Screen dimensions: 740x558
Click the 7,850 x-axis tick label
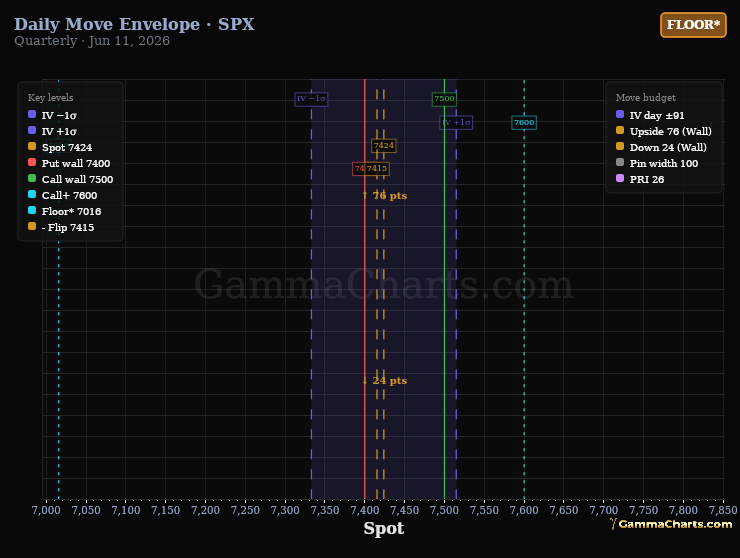(723, 510)
